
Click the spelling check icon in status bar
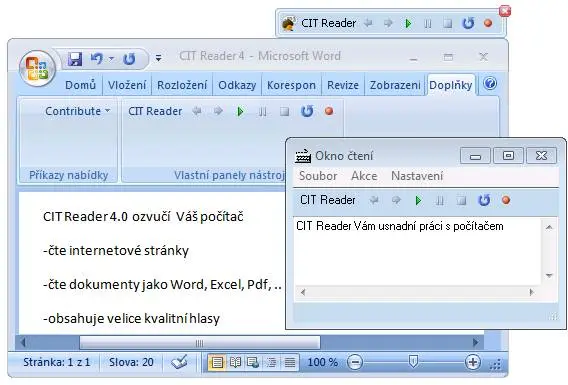179,361
